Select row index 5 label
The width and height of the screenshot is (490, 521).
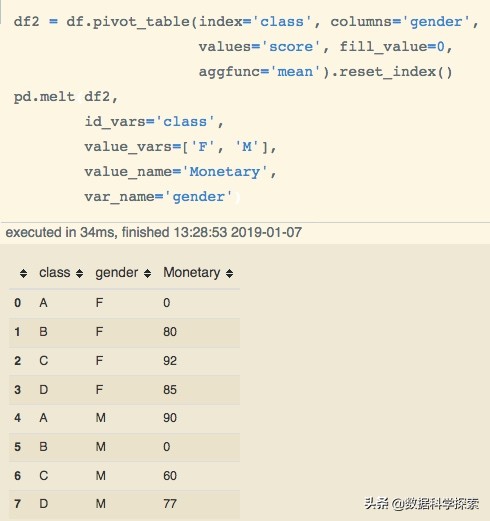coord(18,447)
